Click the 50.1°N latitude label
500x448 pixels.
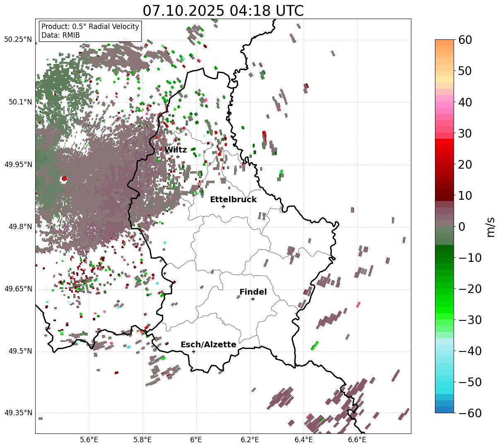(x=20, y=102)
